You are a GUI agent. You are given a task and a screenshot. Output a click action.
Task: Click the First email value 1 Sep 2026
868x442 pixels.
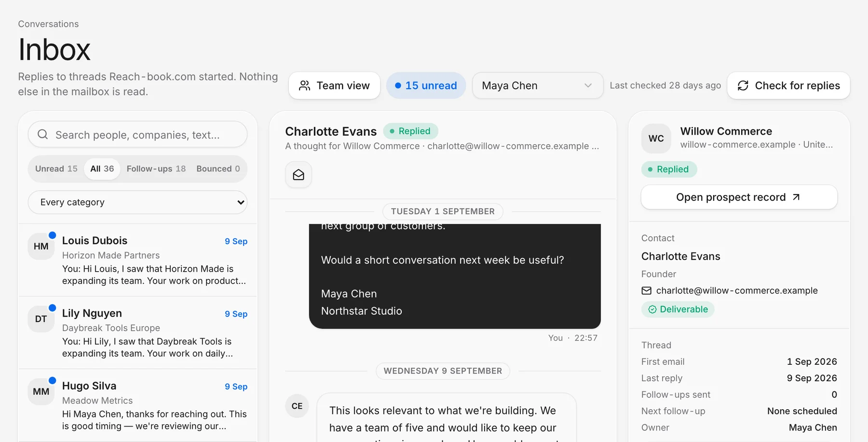(812, 361)
